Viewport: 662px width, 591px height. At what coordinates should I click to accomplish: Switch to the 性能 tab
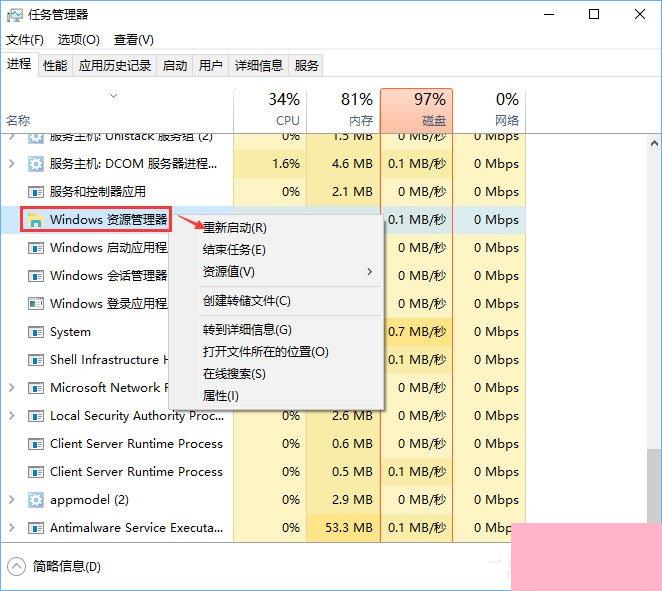click(55, 65)
